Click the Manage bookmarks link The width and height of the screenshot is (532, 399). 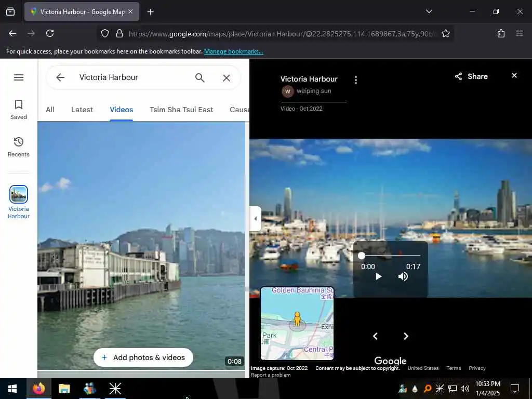pos(233,51)
